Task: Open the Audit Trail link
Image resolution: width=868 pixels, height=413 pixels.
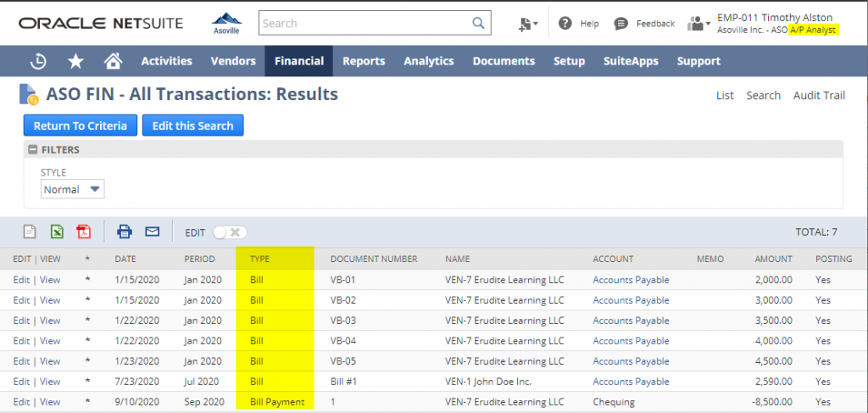Action: tap(820, 95)
